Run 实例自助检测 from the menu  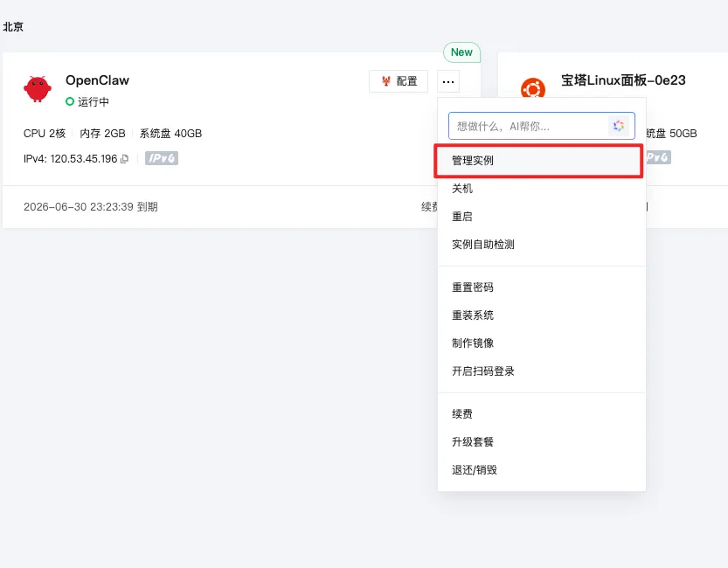[x=542, y=245]
